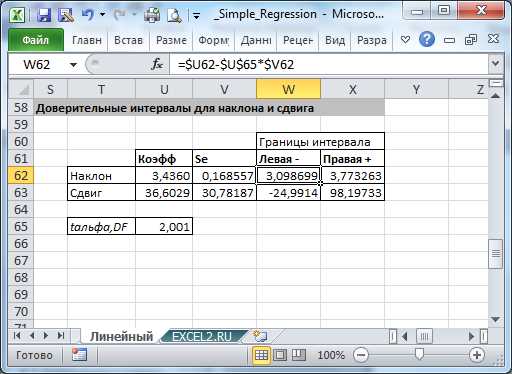Click the cell containing 2,001
512x374 pixels.
[164, 227]
